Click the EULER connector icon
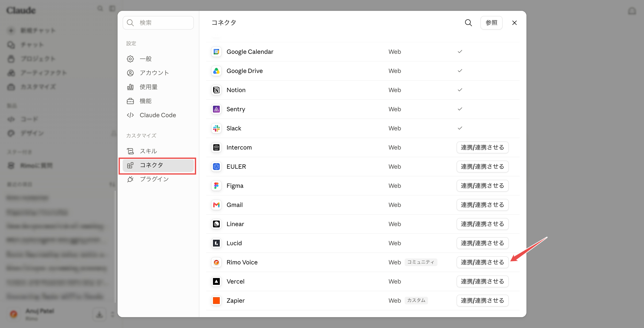This screenshot has height=328, width=644. (216, 167)
